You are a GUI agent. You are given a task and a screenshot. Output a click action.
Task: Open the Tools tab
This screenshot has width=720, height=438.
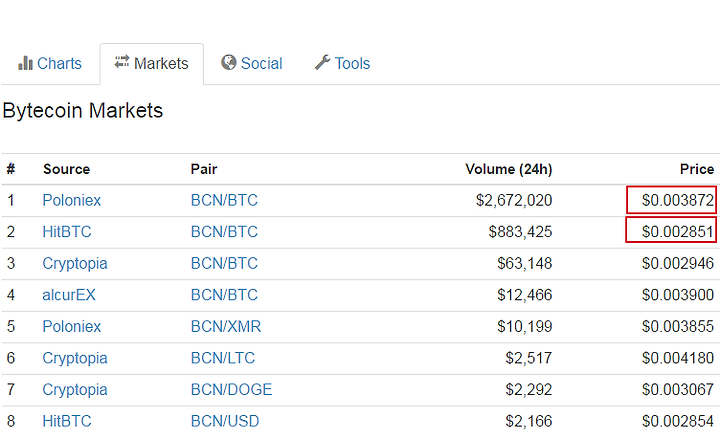(x=343, y=63)
